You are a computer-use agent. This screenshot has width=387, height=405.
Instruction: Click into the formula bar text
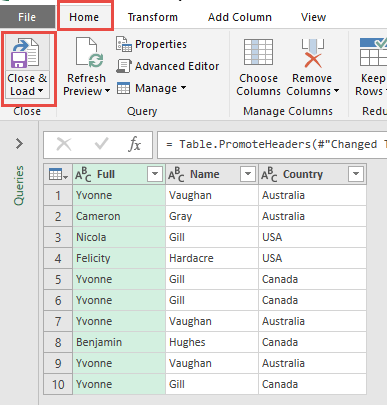coord(277,144)
